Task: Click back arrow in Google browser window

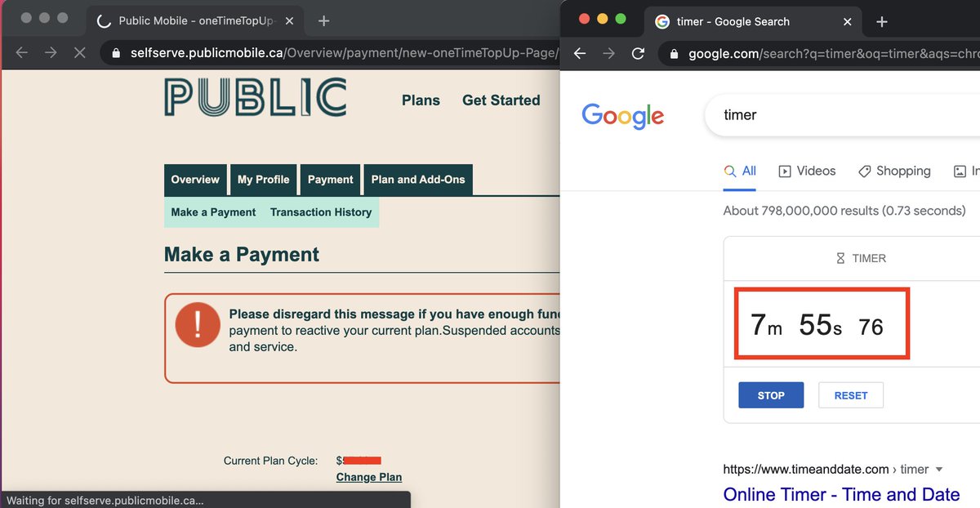Action: tap(580, 54)
